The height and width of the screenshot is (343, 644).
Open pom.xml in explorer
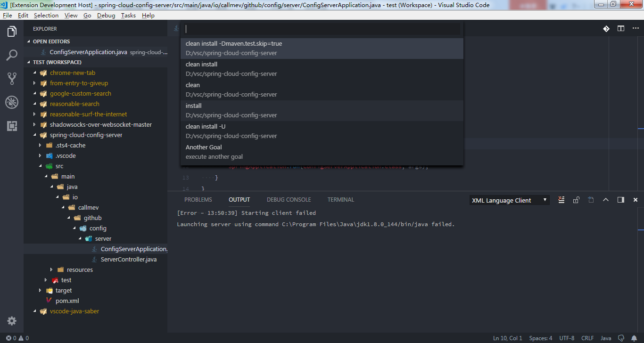click(x=96, y=301)
